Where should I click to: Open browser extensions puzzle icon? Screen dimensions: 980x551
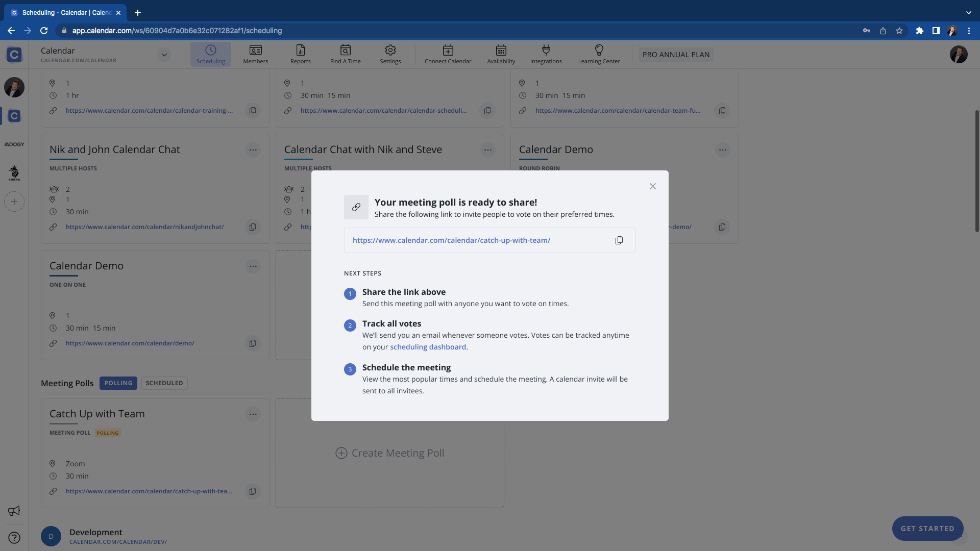click(x=920, y=31)
